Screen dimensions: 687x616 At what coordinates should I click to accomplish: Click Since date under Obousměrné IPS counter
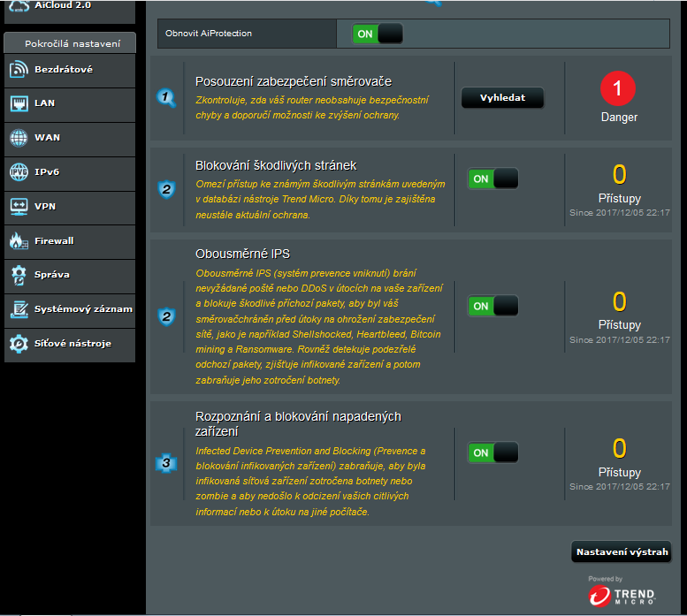620,339
